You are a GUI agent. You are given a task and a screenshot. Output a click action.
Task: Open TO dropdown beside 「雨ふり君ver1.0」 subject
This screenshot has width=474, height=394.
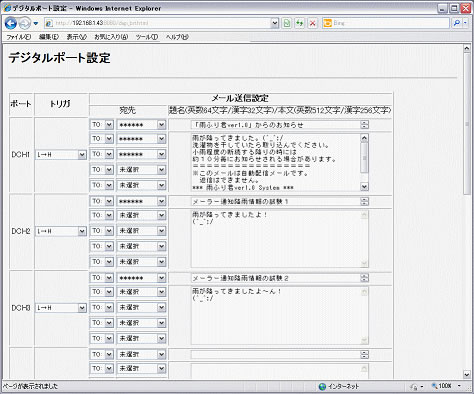tap(102, 125)
